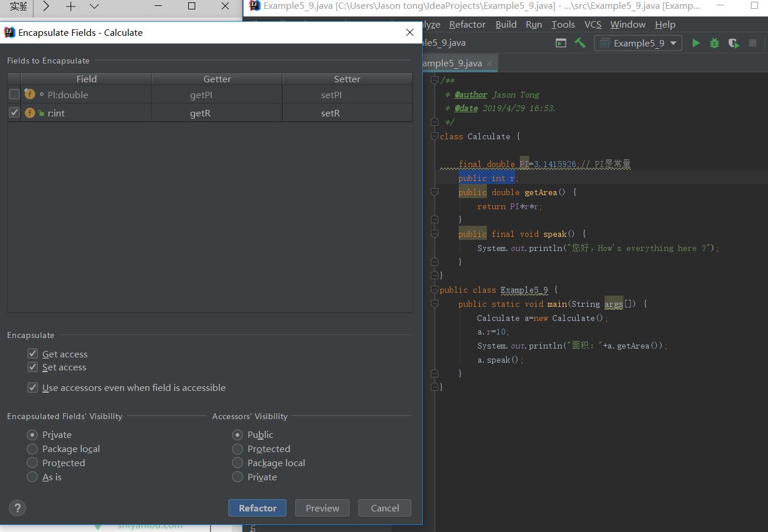Click the getPI getter cell

(x=217, y=95)
